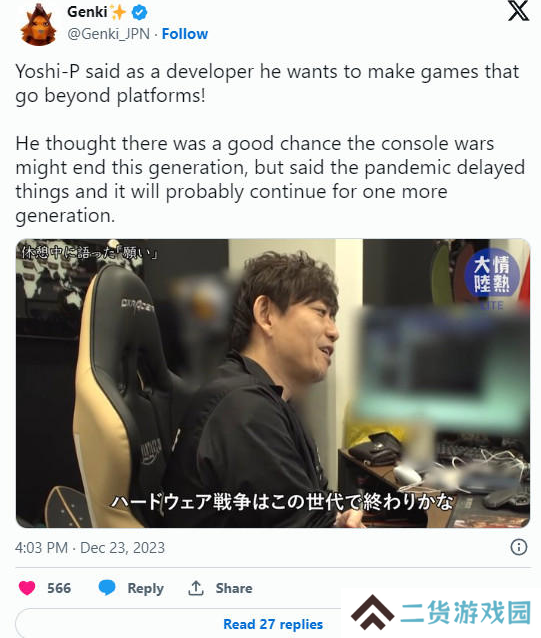This screenshot has width=541, height=638.
Task: Read 27 replies
Action: point(273,624)
